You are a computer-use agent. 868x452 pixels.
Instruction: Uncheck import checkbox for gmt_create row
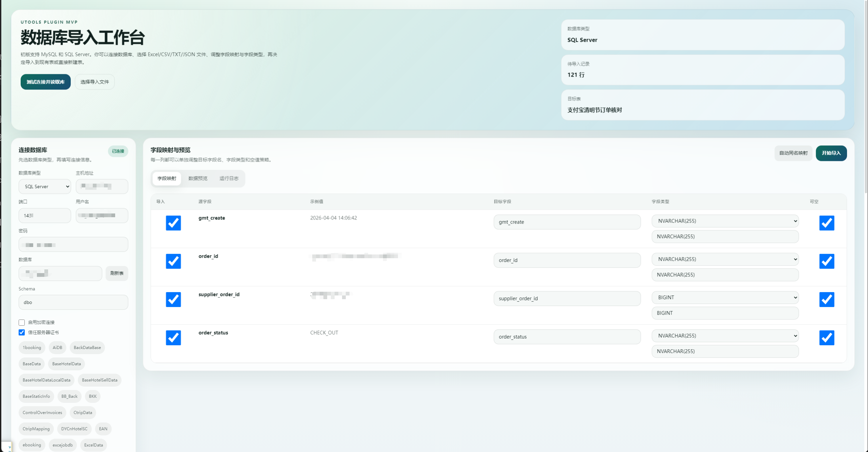click(x=173, y=223)
